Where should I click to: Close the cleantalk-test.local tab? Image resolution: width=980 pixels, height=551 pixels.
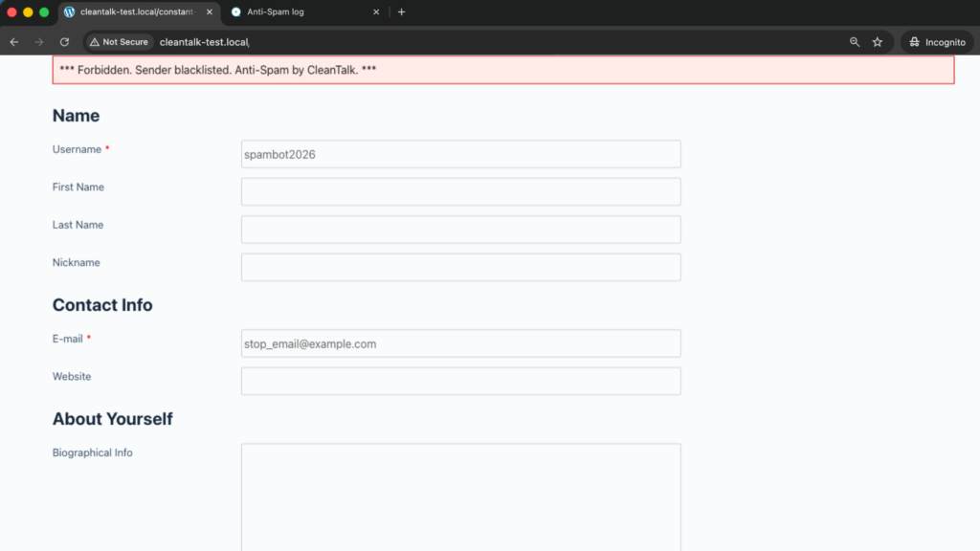tap(210, 11)
